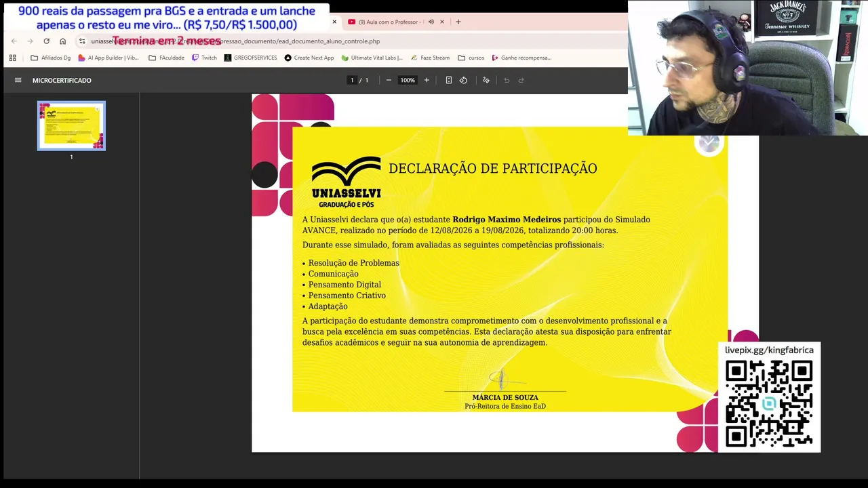Image resolution: width=868 pixels, height=488 pixels.
Task: Click the current page number field
Action: pyautogui.click(x=352, y=80)
